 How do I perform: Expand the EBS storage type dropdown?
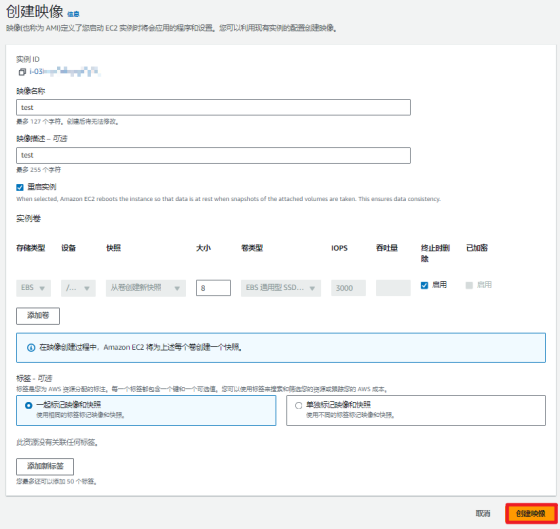[33, 288]
